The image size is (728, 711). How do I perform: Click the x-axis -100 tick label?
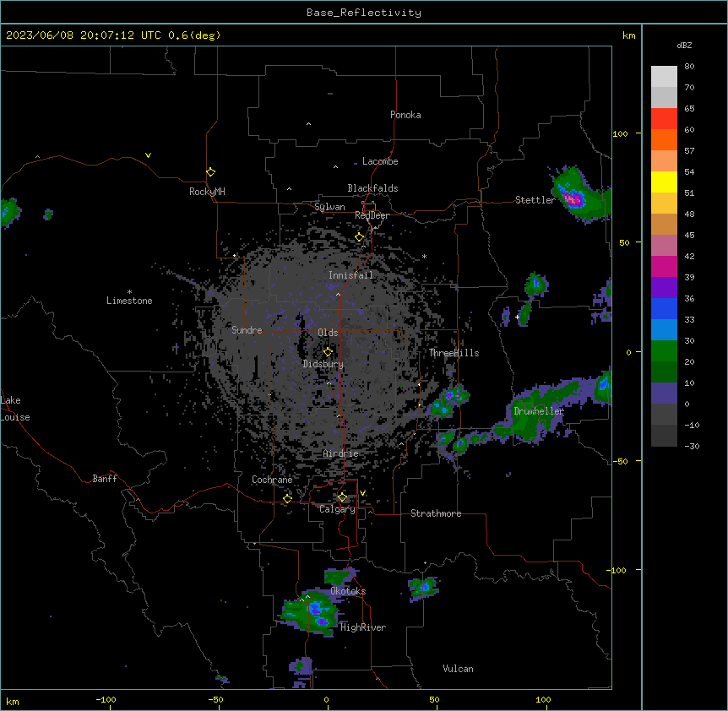click(x=106, y=700)
